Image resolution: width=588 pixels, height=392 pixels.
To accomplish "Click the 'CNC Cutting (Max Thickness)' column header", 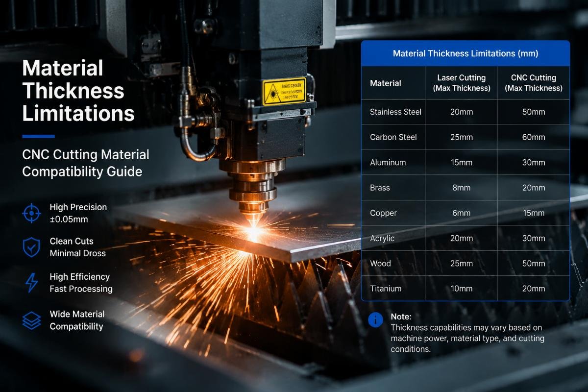I will (x=534, y=83).
